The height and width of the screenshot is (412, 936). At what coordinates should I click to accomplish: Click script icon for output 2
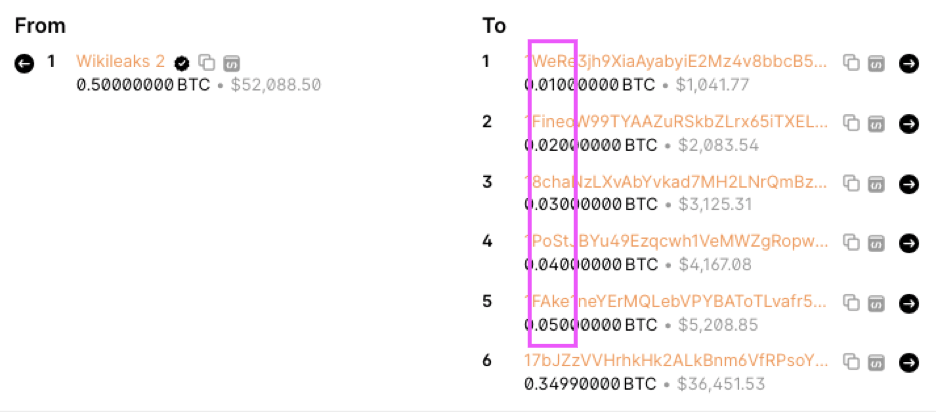tap(876, 122)
